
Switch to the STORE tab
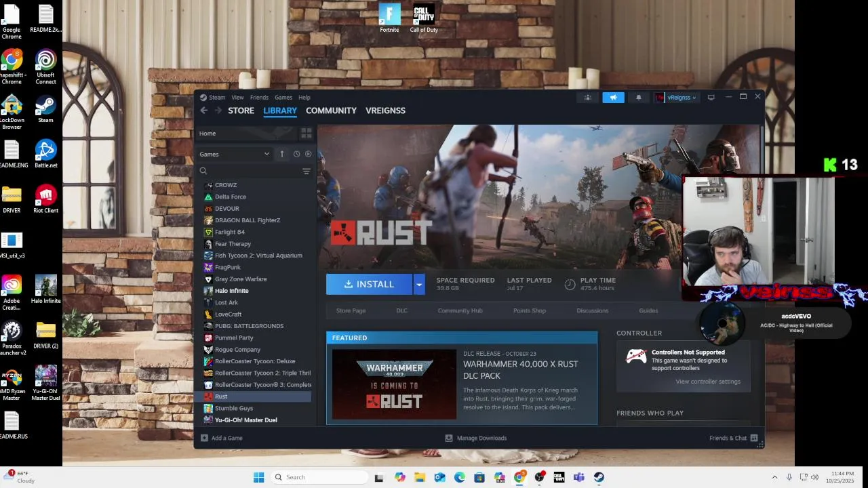241,110
